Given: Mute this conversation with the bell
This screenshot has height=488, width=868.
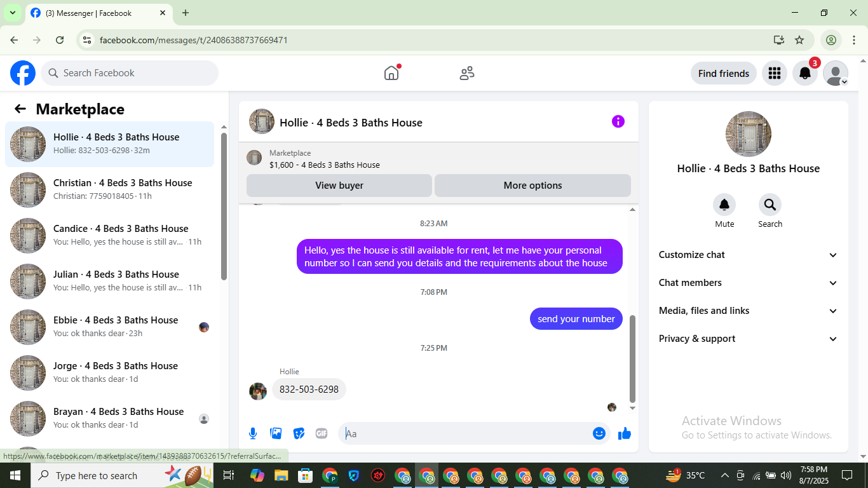Looking at the screenshot, I should 724,205.
